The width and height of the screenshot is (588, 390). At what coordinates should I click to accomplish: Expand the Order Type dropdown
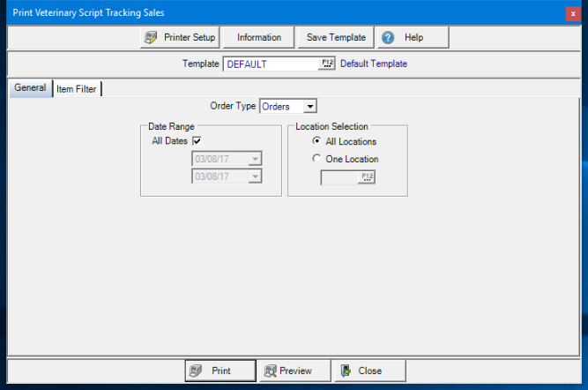309,107
